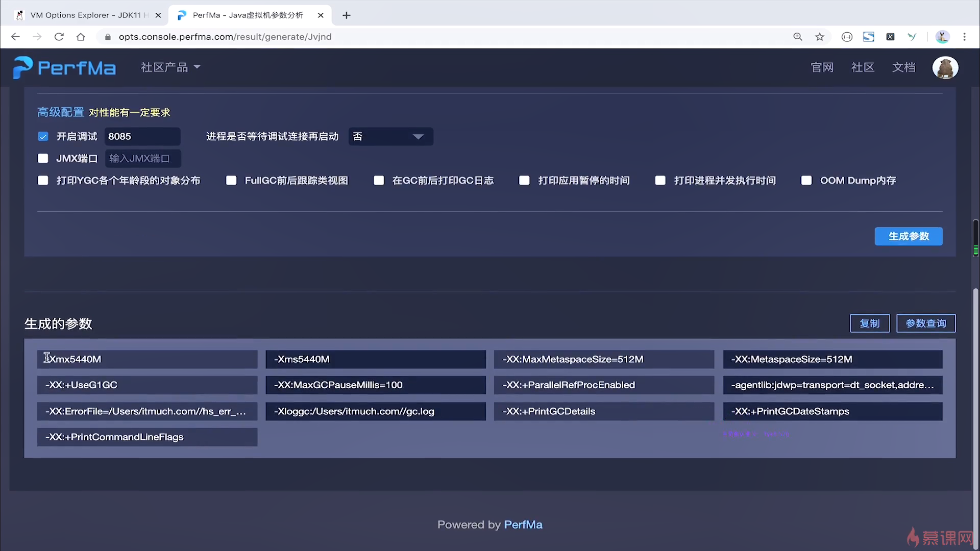Click the PerfMa logo icon
Screen dimensions: 980x551
[x=22, y=67]
